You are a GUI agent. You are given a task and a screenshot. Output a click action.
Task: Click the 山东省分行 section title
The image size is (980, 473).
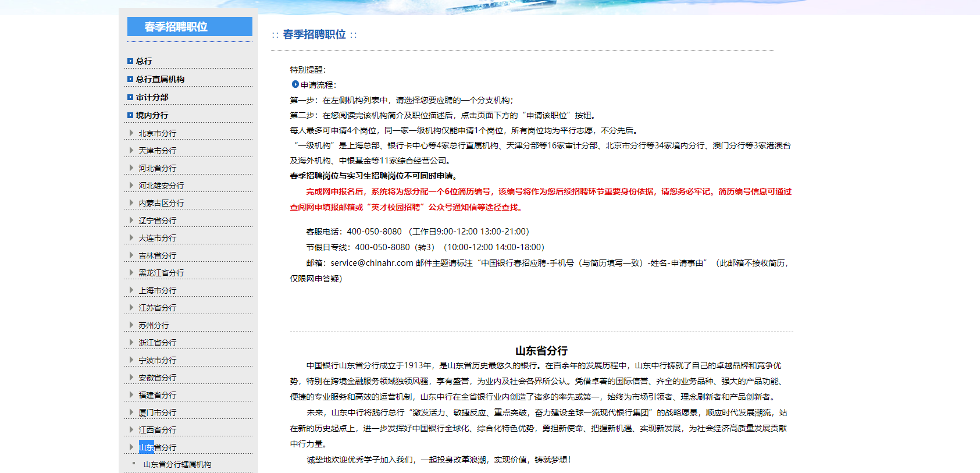pyautogui.click(x=541, y=351)
